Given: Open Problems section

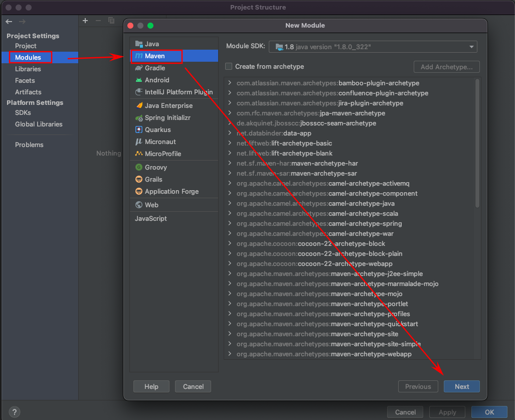Looking at the screenshot, I should [29, 145].
